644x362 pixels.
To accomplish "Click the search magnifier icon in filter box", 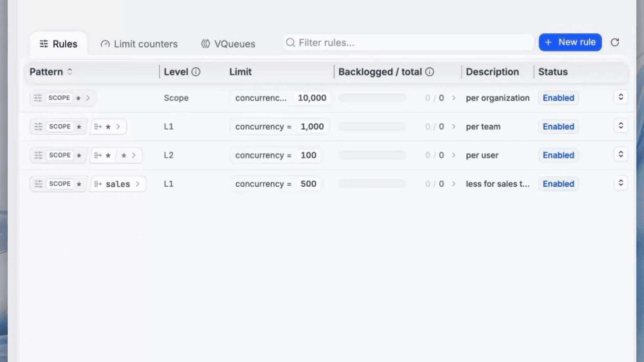I will [290, 43].
